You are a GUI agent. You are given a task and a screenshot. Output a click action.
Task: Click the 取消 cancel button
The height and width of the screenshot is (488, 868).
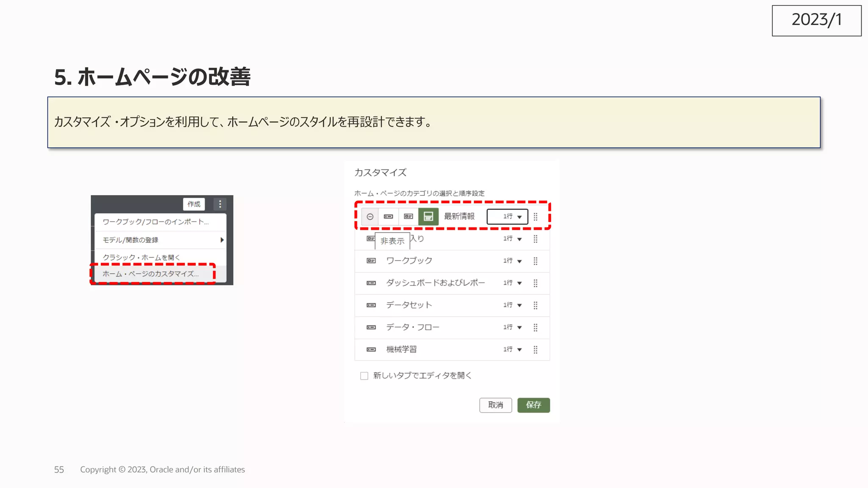495,405
